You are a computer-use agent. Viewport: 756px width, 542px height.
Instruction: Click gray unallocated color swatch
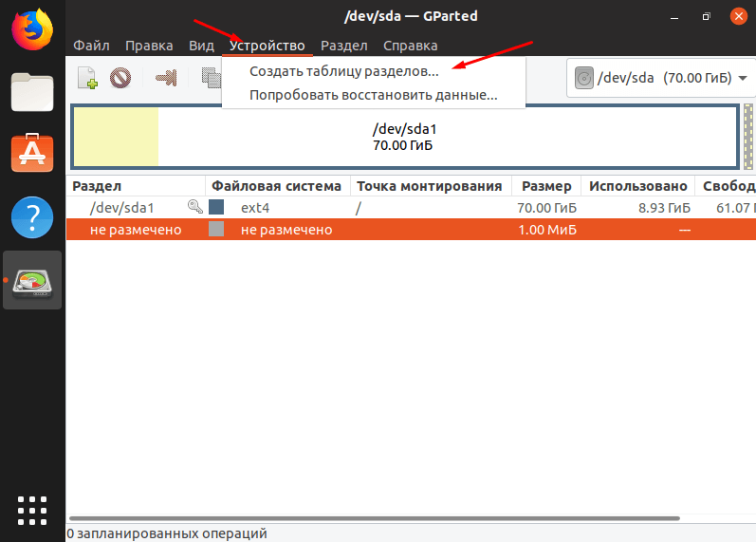point(216,229)
